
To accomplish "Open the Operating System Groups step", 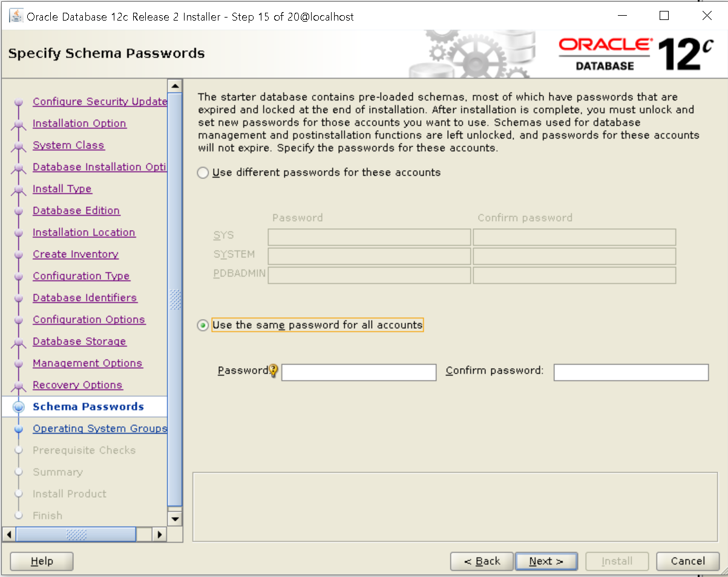I will [100, 429].
